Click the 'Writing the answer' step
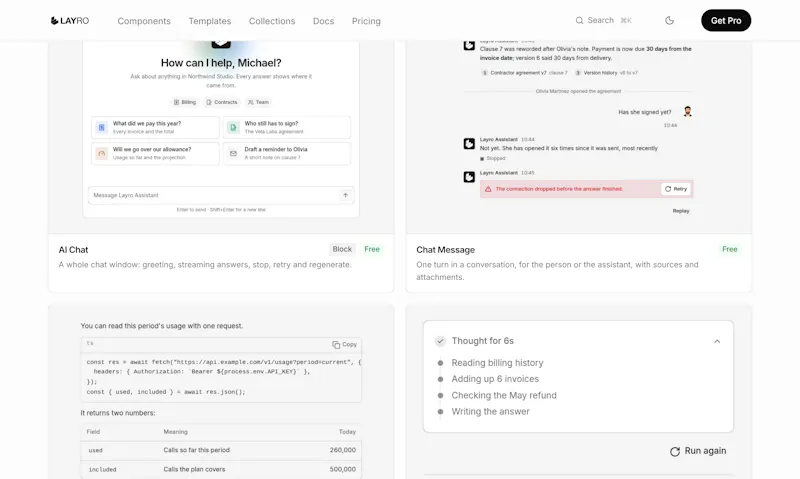This screenshot has height=479, width=800. tap(490, 412)
